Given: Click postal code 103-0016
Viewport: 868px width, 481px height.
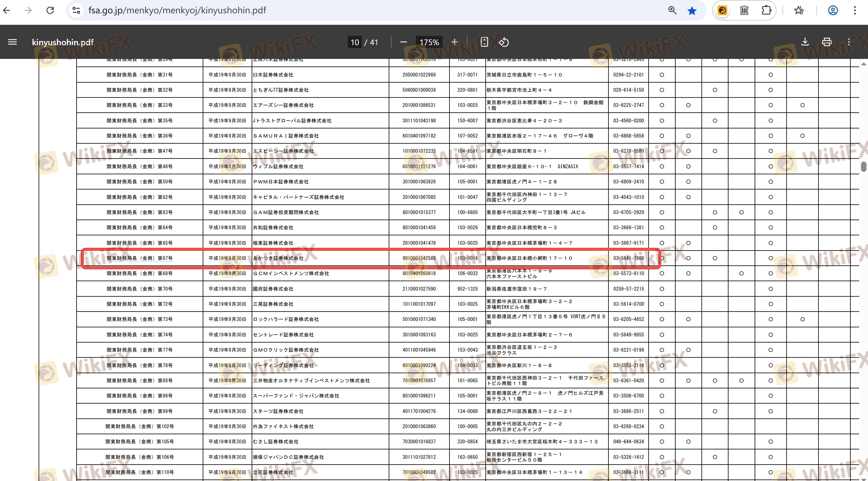Looking at the screenshot, I should pos(467,258).
